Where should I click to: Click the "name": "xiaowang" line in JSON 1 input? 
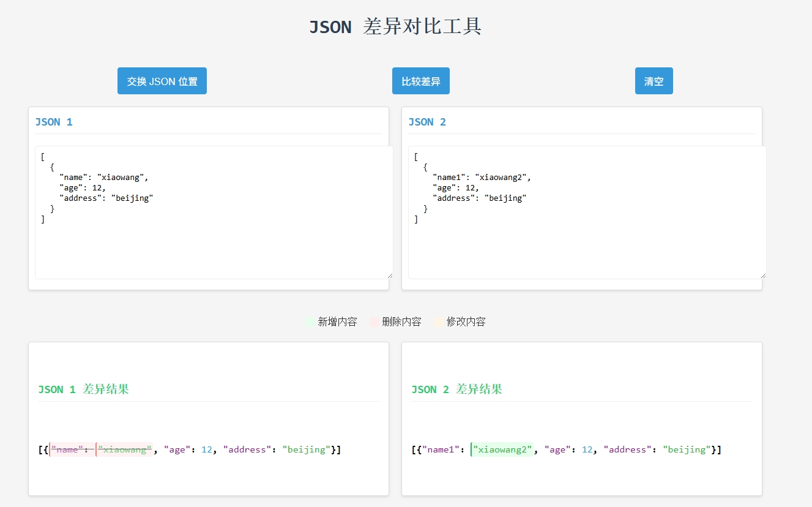click(x=104, y=177)
